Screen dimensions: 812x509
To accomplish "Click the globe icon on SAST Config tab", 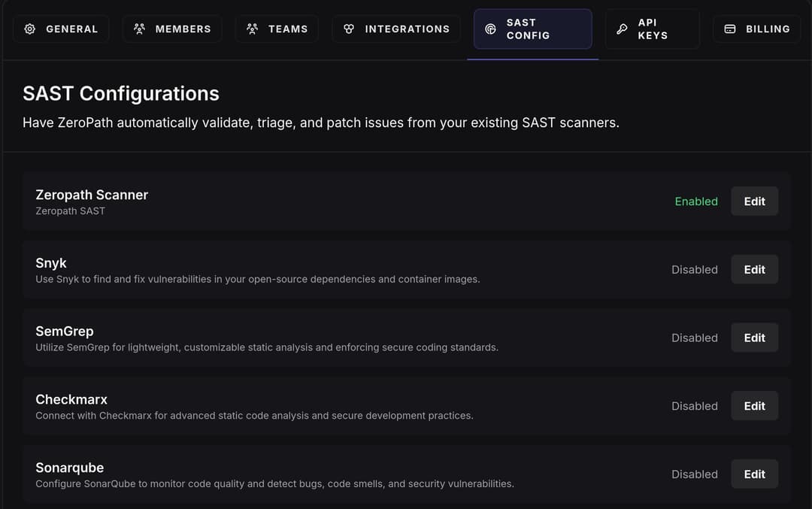I will tap(492, 29).
